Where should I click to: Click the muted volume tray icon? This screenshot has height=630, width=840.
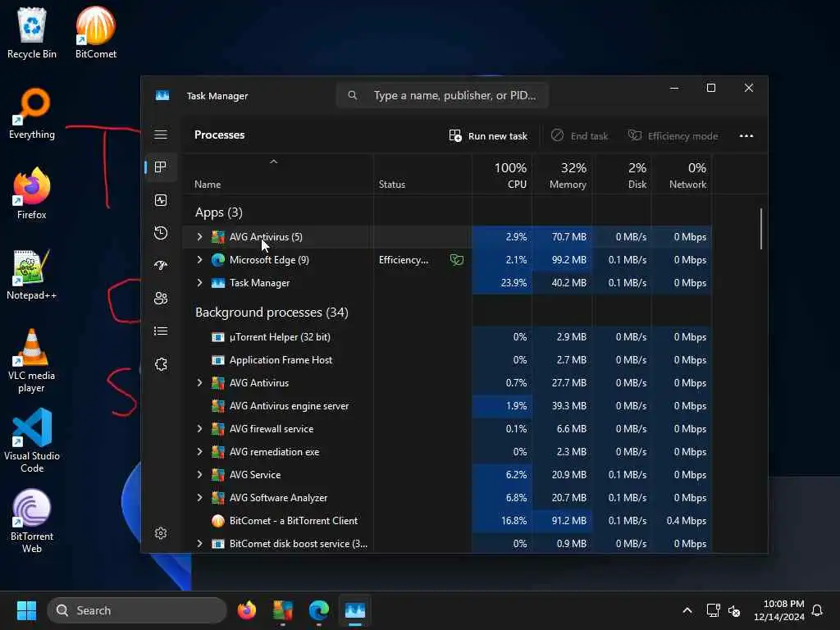coord(734,610)
